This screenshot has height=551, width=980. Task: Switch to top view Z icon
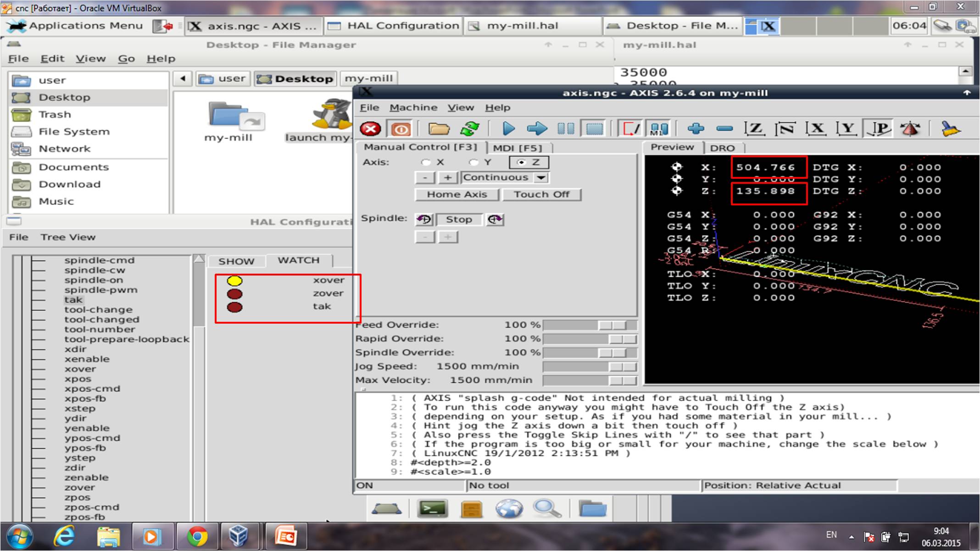tap(754, 129)
